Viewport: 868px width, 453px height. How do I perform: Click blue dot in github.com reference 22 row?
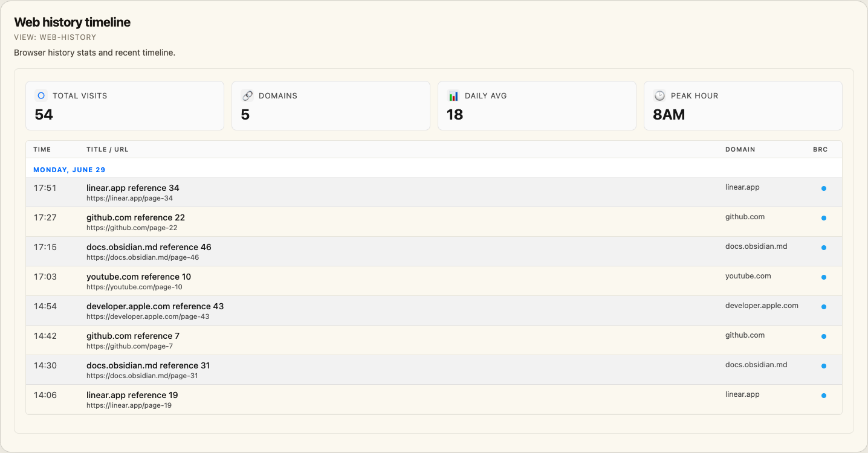[823, 218]
